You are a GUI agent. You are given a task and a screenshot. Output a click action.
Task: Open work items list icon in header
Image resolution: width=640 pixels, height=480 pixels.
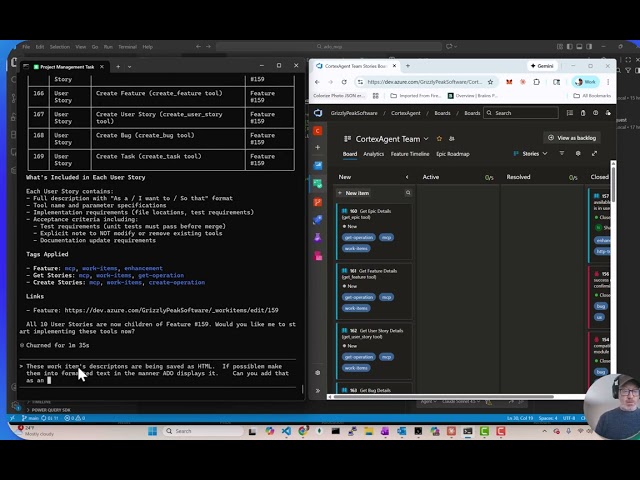[570, 113]
